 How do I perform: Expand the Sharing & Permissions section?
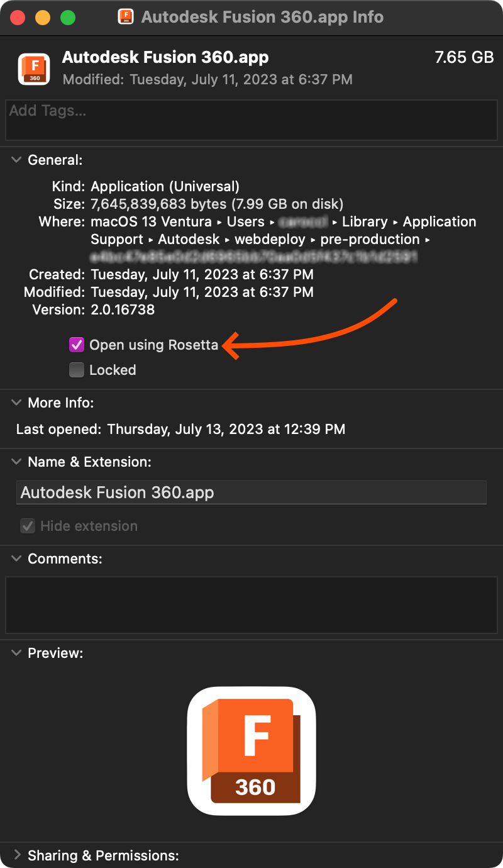(x=16, y=855)
